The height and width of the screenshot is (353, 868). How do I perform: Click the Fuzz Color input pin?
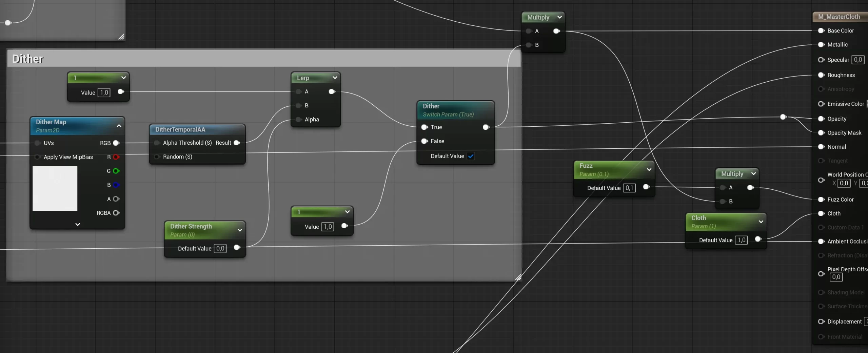pos(821,200)
